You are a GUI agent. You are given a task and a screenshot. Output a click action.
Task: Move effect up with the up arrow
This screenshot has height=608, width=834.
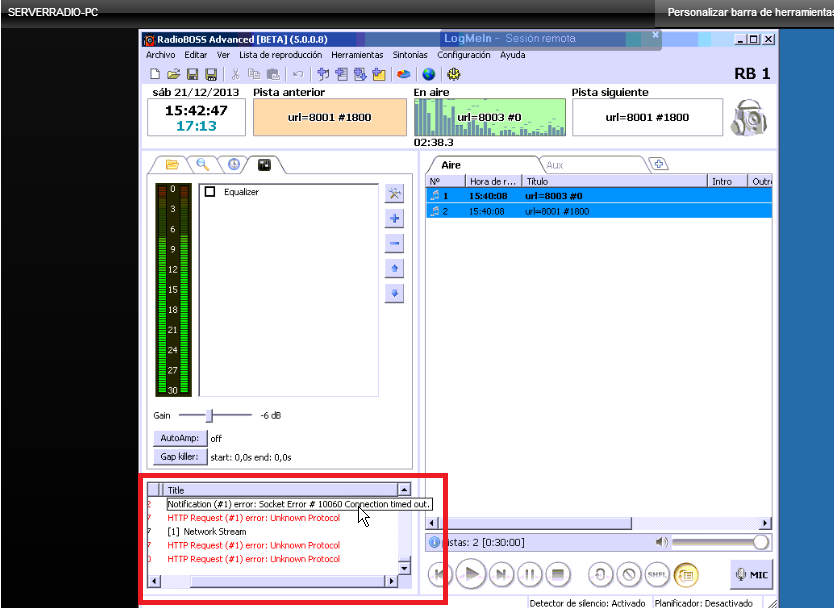coord(394,269)
